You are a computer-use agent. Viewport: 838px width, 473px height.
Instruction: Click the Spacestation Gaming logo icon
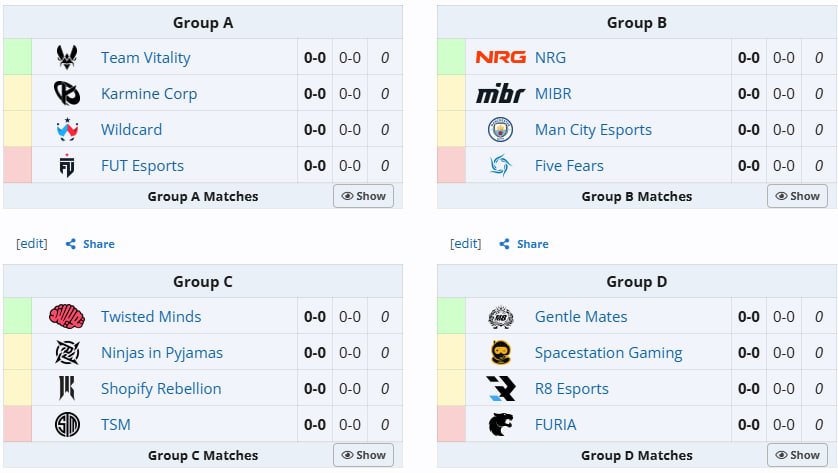[x=500, y=352]
